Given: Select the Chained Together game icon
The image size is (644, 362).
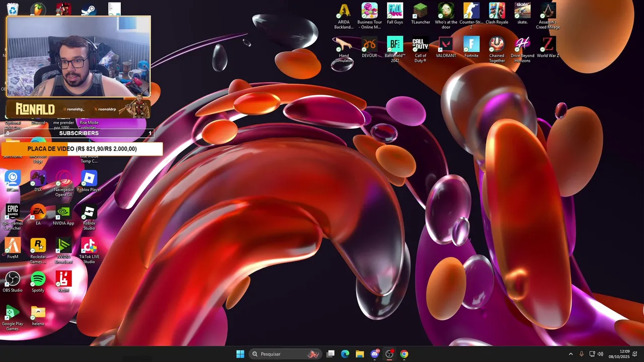Looking at the screenshot, I should [x=497, y=49].
